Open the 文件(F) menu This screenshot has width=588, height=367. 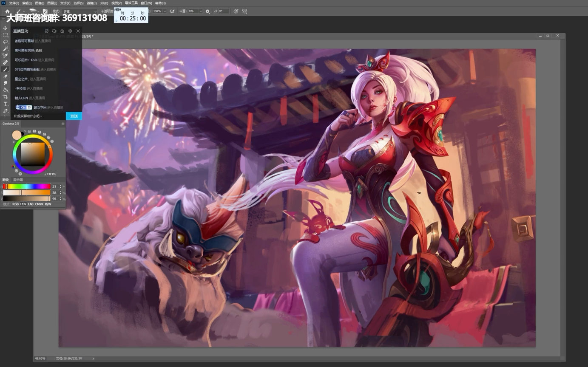(x=14, y=3)
